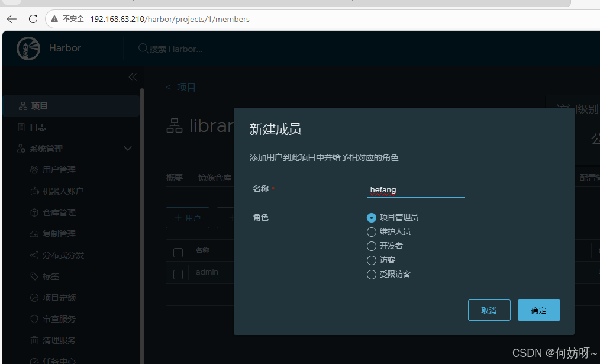The height and width of the screenshot is (364, 600).
Task: Collapse the 系统管理 section chevron
Action: (128, 149)
